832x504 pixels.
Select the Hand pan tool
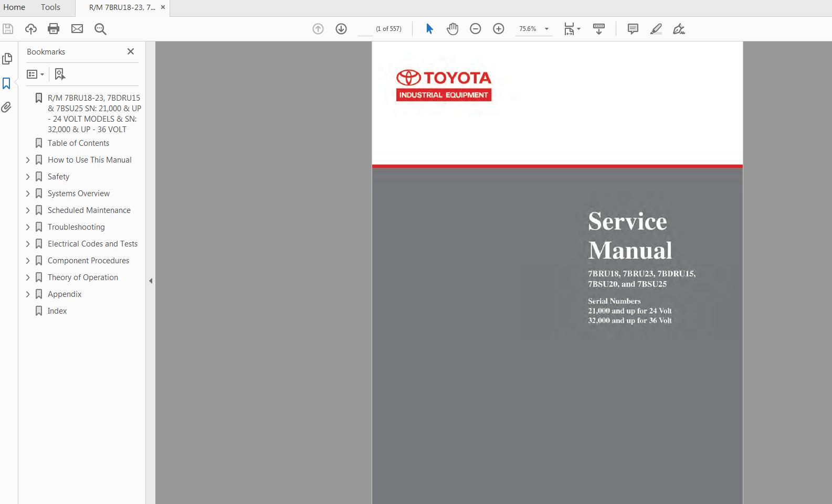click(452, 29)
